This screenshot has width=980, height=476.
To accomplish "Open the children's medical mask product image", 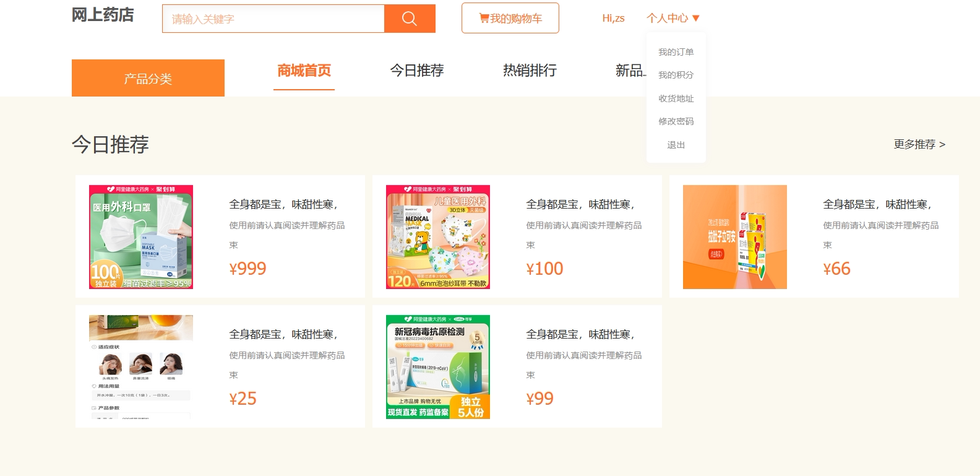I will (438, 236).
